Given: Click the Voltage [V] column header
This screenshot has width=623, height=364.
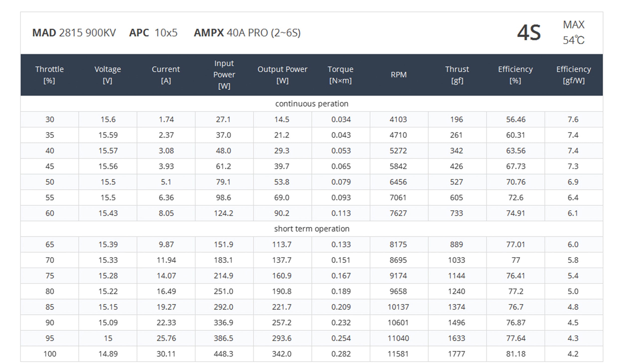Looking at the screenshot, I should [x=108, y=75].
